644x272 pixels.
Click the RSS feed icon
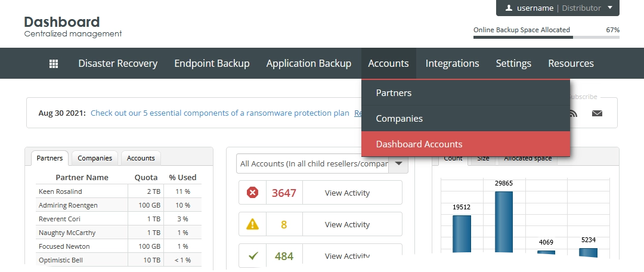(573, 113)
